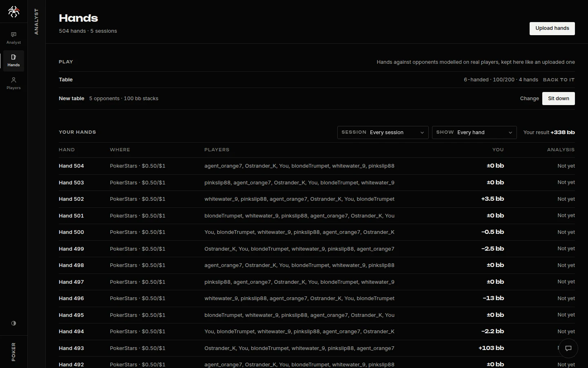Select the Hand 496 row
This screenshot has width=588, height=368.
pyautogui.click(x=317, y=298)
